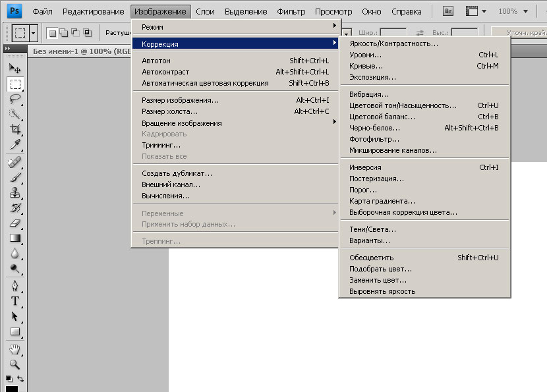Expand the Режим submenu
The height and width of the screenshot is (392, 547).
235,27
